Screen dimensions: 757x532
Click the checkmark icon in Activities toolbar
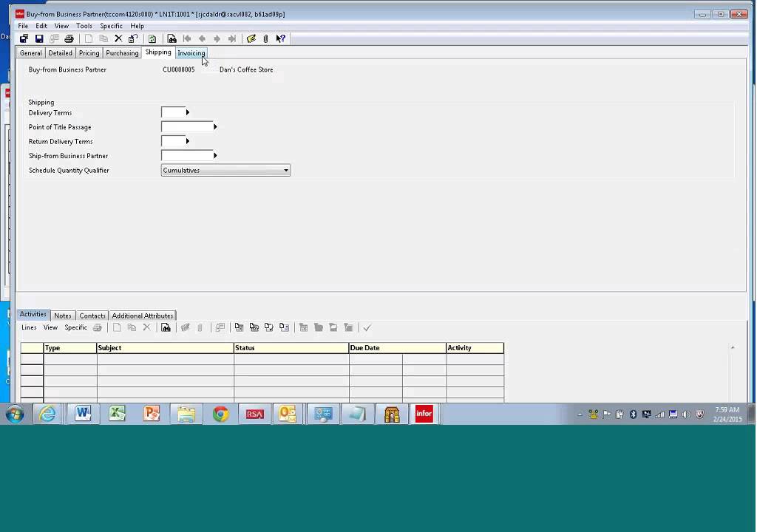(367, 328)
